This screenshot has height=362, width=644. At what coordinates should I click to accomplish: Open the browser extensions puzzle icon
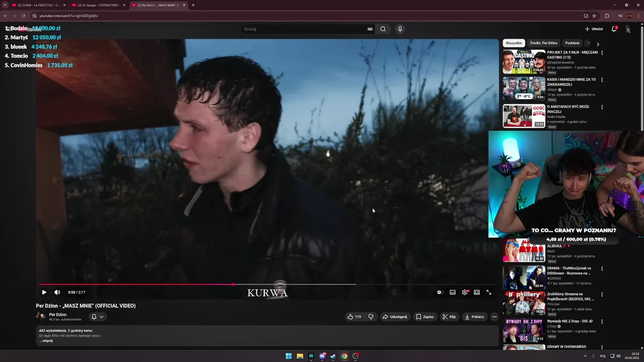(607, 16)
